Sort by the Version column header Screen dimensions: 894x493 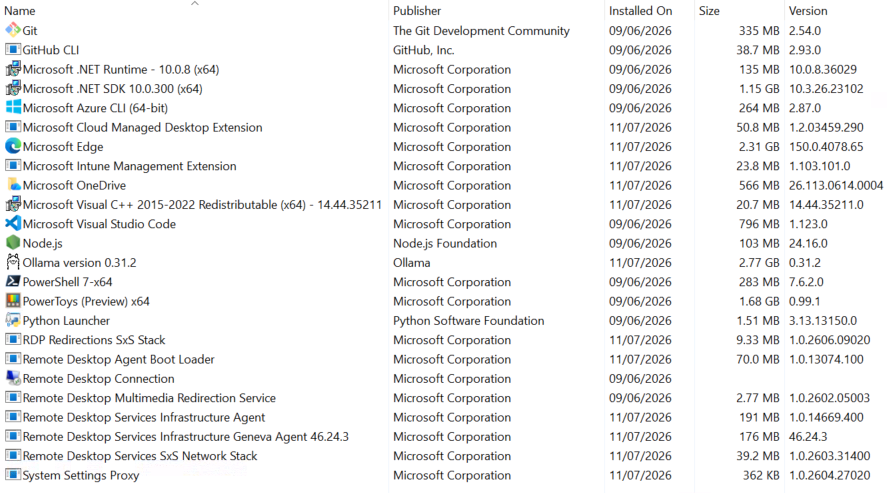[x=808, y=11]
